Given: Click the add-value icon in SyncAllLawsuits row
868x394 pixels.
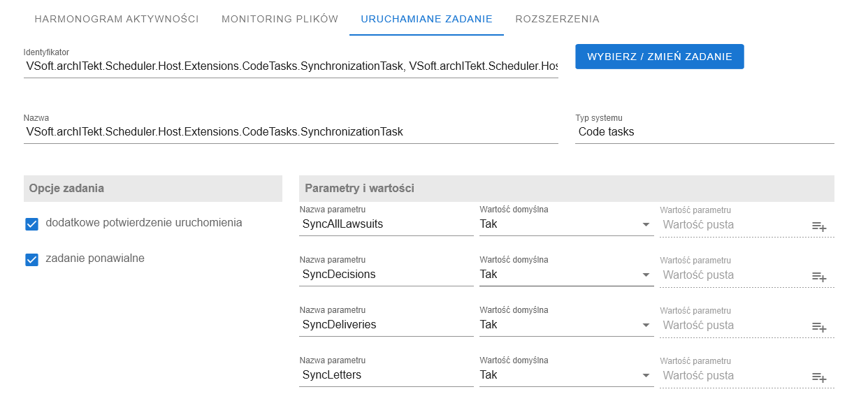Looking at the screenshot, I should click(819, 226).
